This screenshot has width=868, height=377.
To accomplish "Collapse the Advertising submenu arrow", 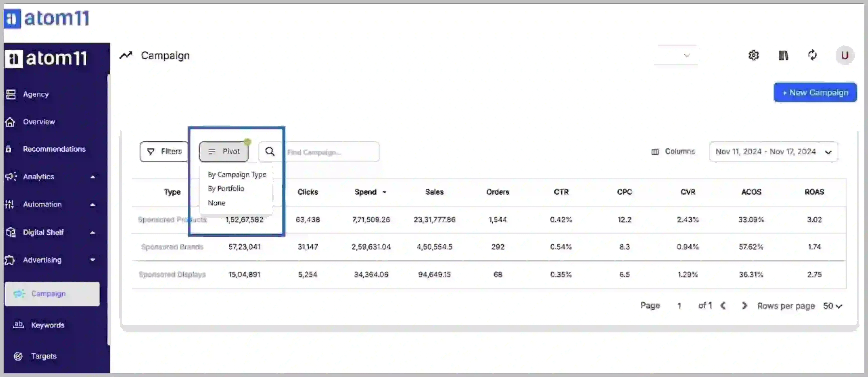I will (93, 260).
